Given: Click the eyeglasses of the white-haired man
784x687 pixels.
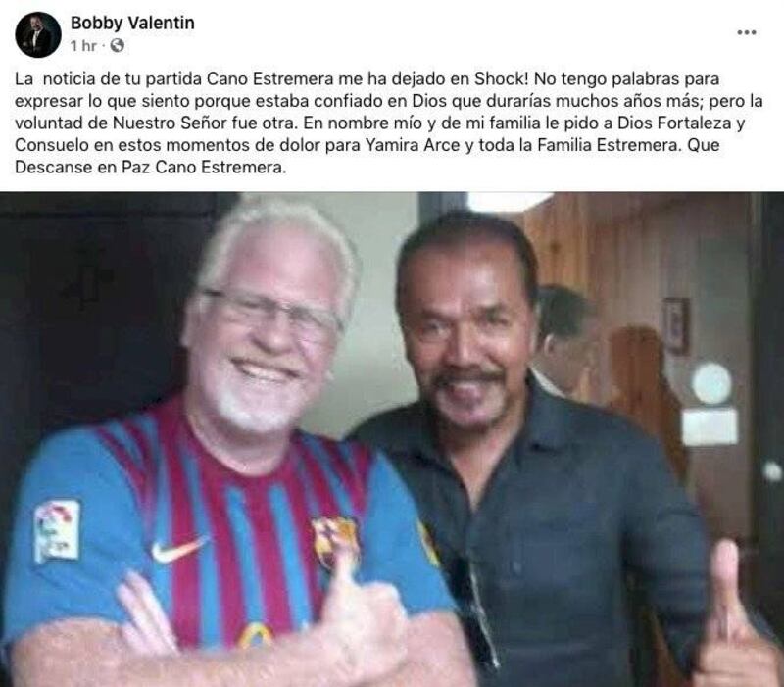Looking at the screenshot, I should (272, 312).
